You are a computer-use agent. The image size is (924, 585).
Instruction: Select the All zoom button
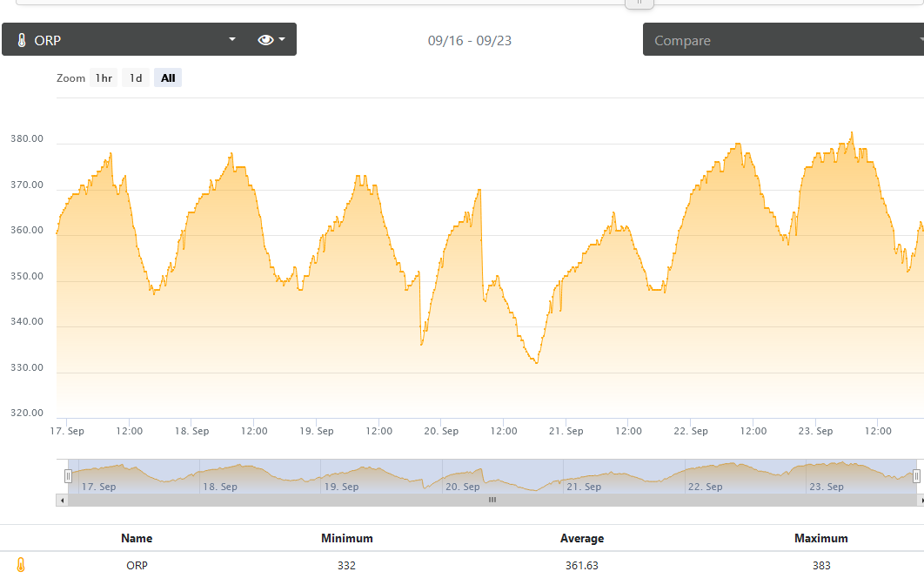[x=168, y=77]
